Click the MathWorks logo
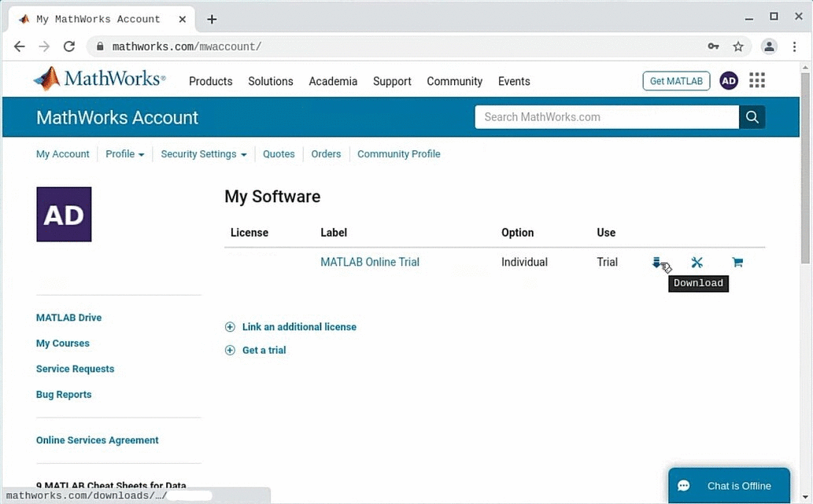Image resolution: width=813 pixels, height=504 pixels. pyautogui.click(x=99, y=79)
